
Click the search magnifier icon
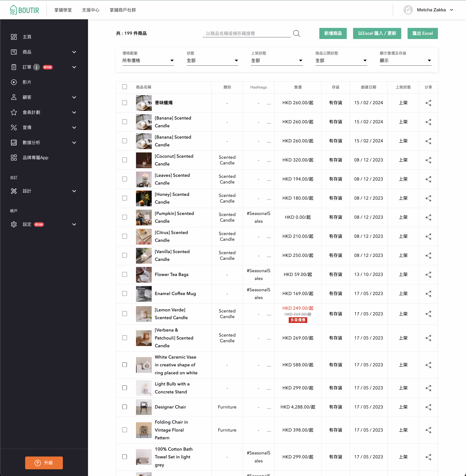click(x=296, y=33)
